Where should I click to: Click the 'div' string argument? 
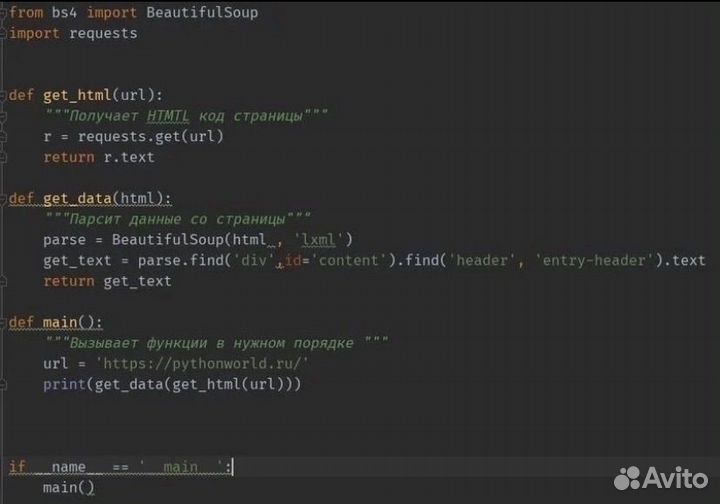click(254, 261)
